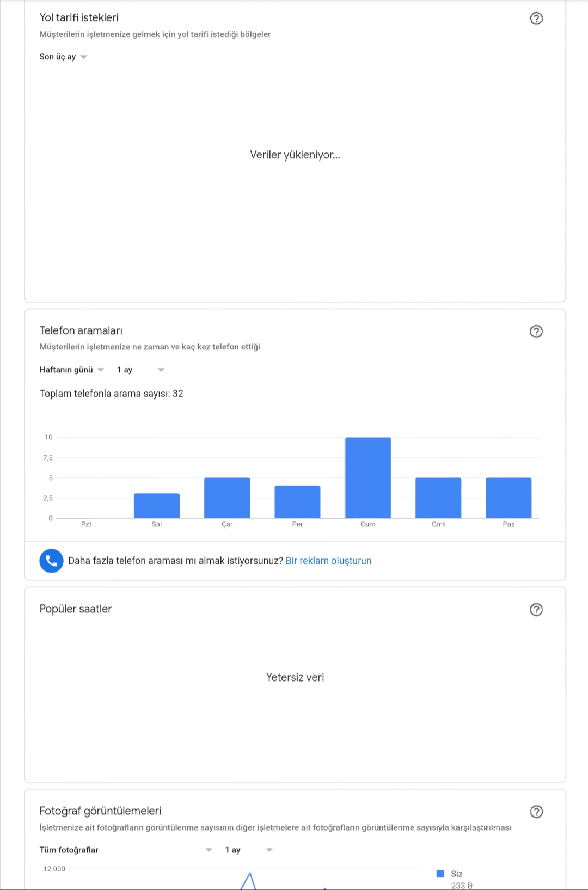This screenshot has height=890, width=588.
Task: Open the Haftanın günü dropdown
Action: click(x=71, y=370)
